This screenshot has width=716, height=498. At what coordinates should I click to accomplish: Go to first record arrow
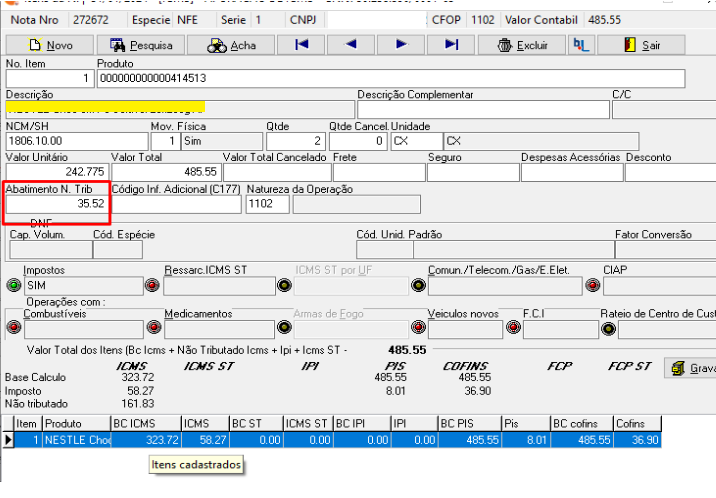coord(301,45)
